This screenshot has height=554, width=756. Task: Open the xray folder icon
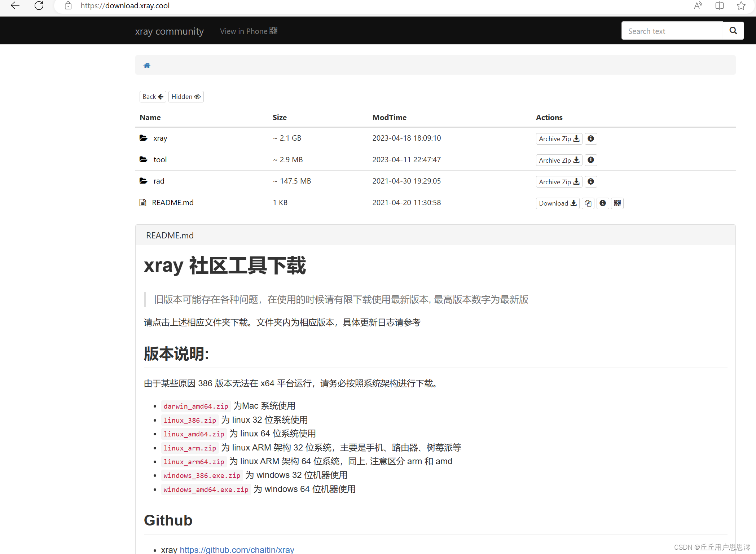pos(144,138)
